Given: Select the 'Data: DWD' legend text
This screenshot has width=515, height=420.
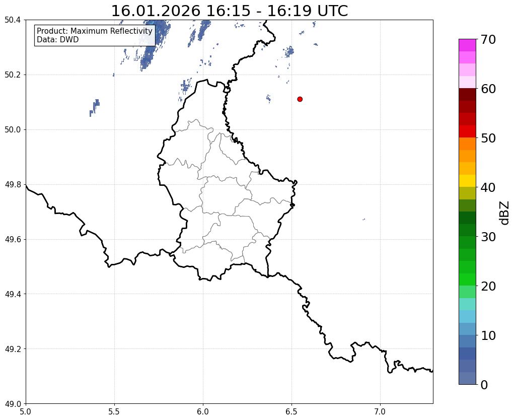Looking at the screenshot, I should (58, 40).
